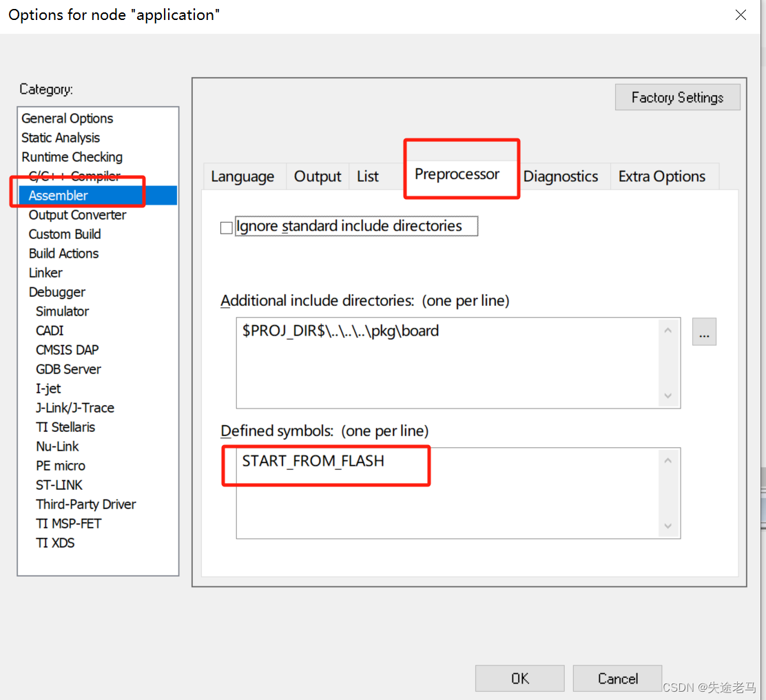The image size is (766, 700).
Task: Open the Extra Options tab
Action: point(663,176)
